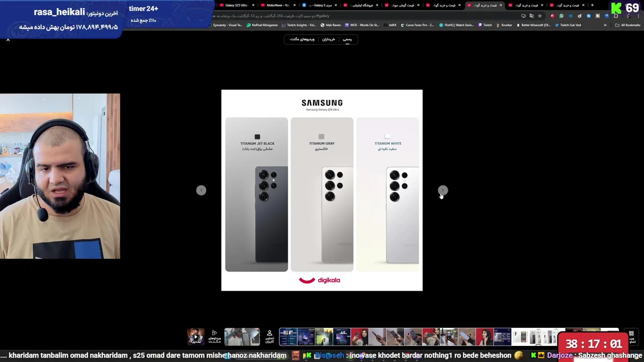
Task: Open the Twitch Insights bookmark
Action: [x=299, y=25]
